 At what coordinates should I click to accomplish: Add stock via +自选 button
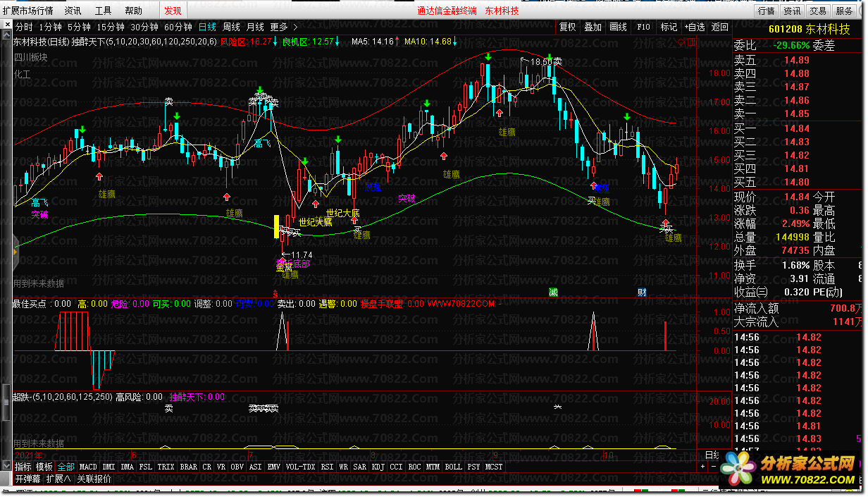tap(694, 27)
